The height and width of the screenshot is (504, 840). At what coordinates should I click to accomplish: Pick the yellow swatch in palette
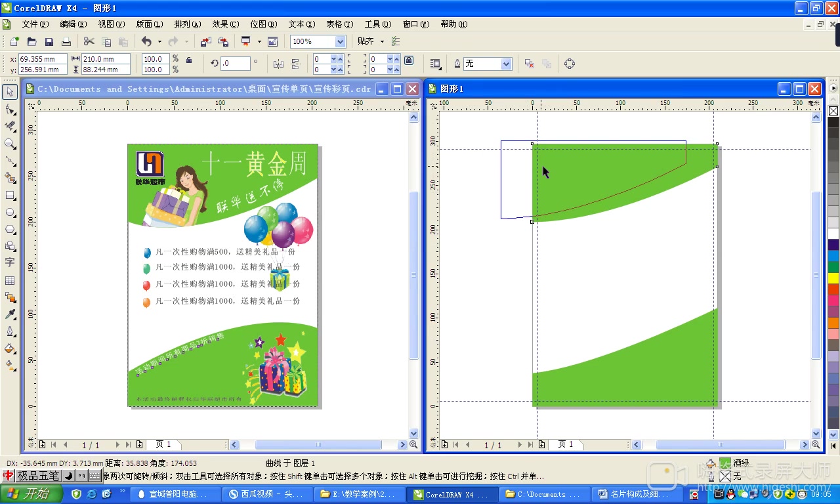pyautogui.click(x=833, y=278)
